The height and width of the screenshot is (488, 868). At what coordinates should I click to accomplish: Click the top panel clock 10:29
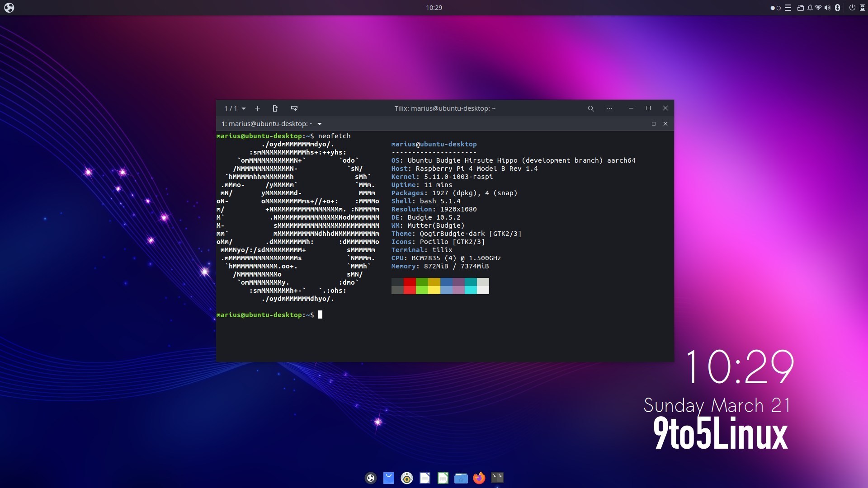[434, 8]
